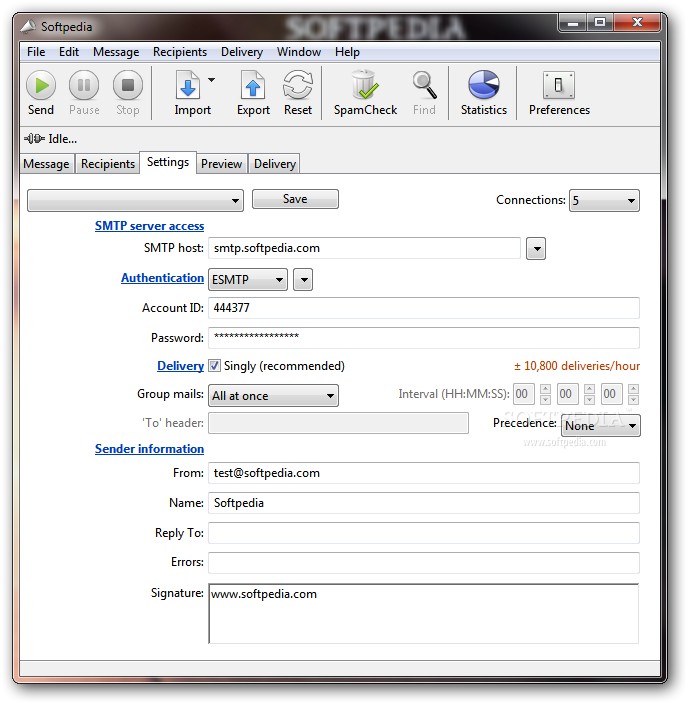Increase the interval seconds value
Screen dimensions: 688x704
tap(633, 389)
